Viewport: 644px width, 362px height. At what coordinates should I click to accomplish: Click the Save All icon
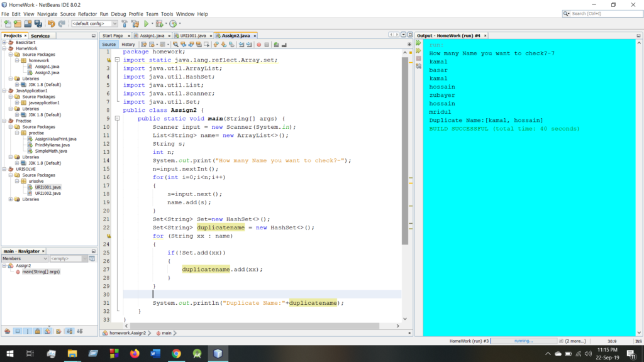point(38,24)
